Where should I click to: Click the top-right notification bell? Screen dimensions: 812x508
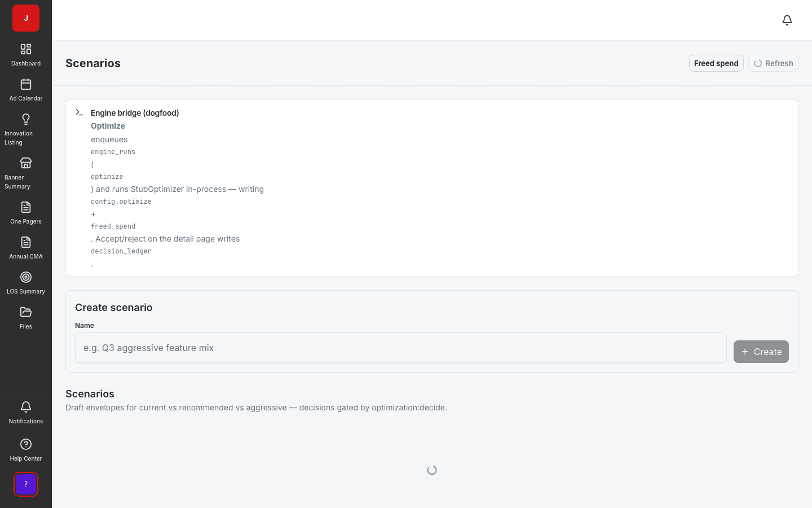(787, 20)
